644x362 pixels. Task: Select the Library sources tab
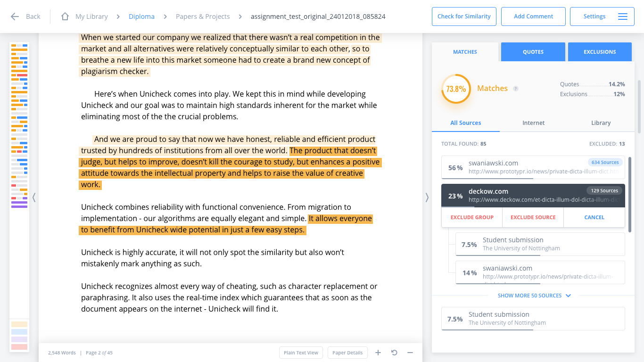coord(601,123)
